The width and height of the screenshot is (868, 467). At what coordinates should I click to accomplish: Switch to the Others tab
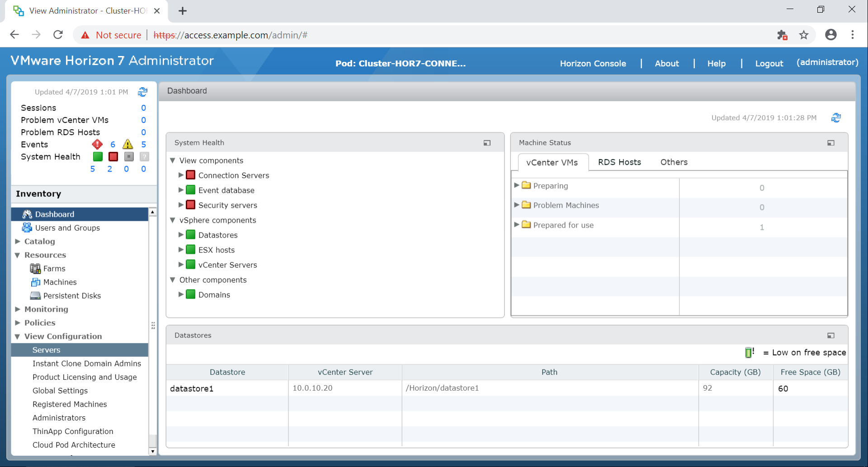[x=674, y=162]
